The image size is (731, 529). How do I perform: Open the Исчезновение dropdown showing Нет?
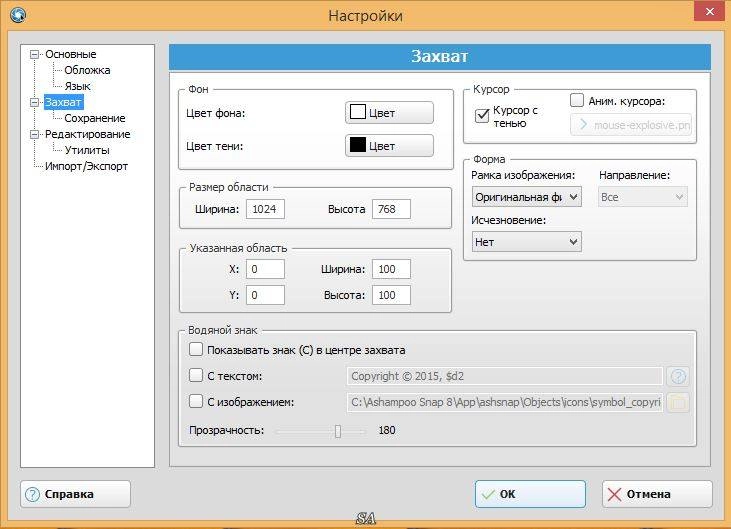coord(526,242)
